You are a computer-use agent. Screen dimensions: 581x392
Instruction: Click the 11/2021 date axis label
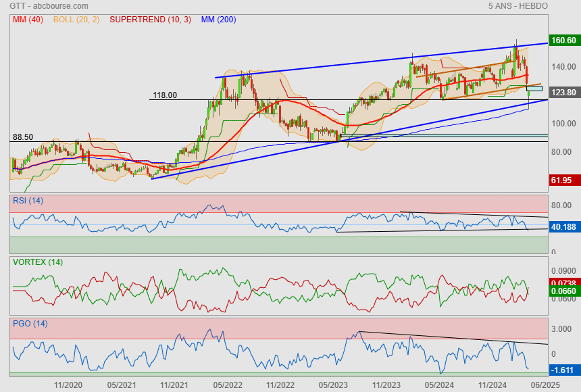(x=174, y=385)
